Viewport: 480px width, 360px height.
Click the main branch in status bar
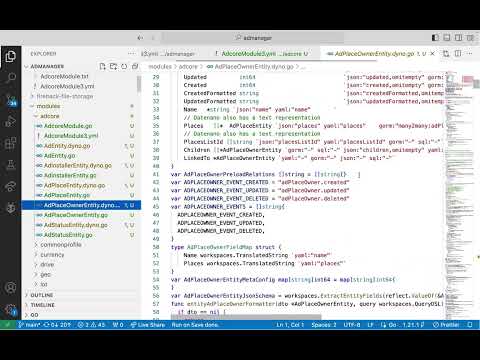pyautogui.click(x=29, y=324)
